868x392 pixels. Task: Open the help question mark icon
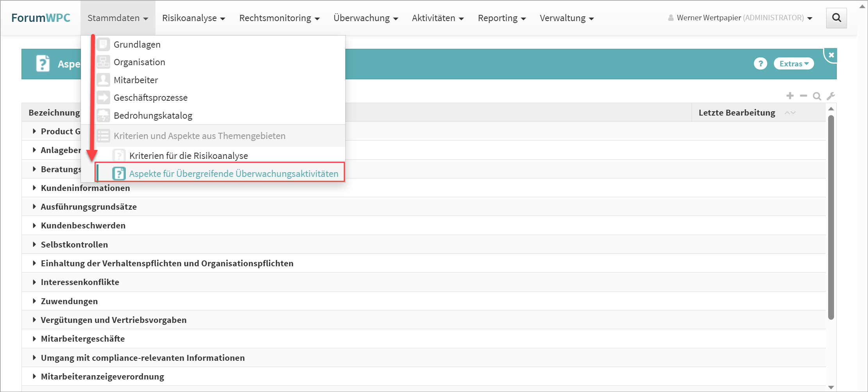(760, 64)
